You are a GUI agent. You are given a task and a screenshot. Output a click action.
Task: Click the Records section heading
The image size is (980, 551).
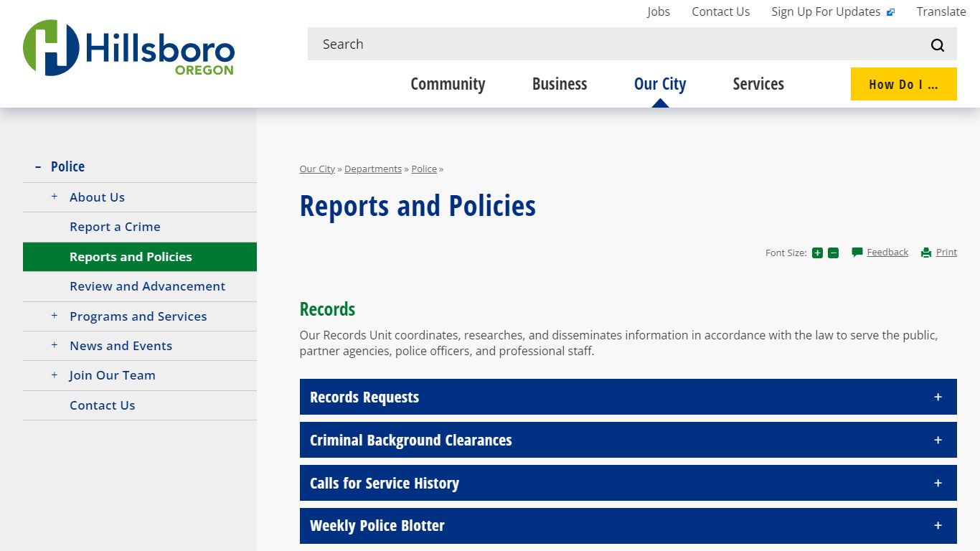(327, 309)
